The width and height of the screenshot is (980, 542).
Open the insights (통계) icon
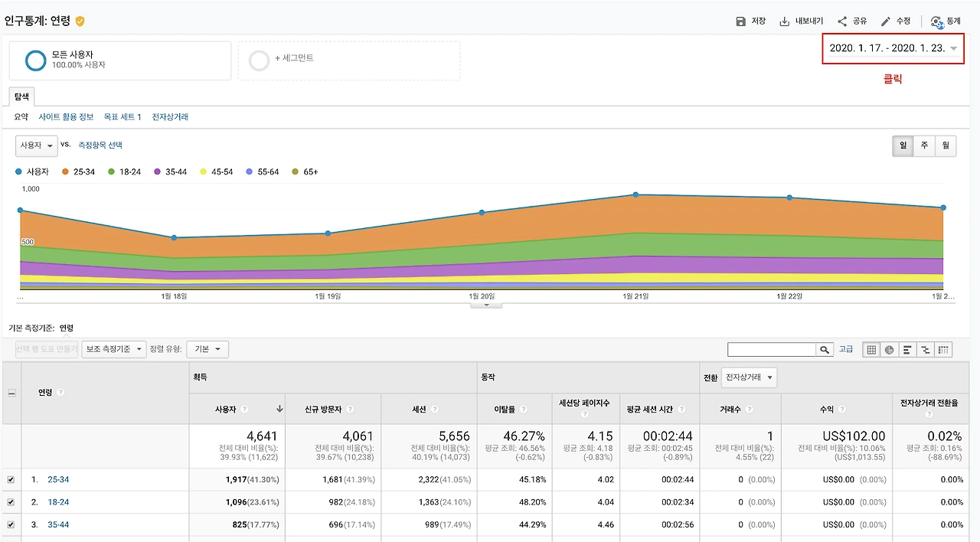coord(936,22)
